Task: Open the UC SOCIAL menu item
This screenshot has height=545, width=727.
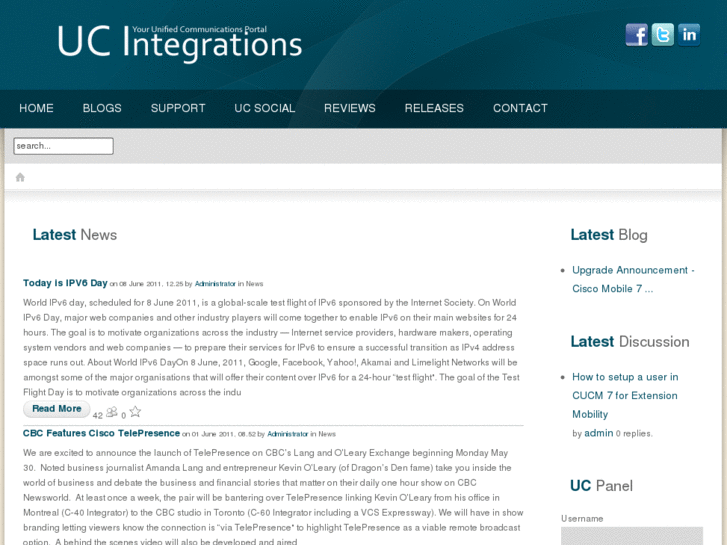Action: [x=265, y=108]
